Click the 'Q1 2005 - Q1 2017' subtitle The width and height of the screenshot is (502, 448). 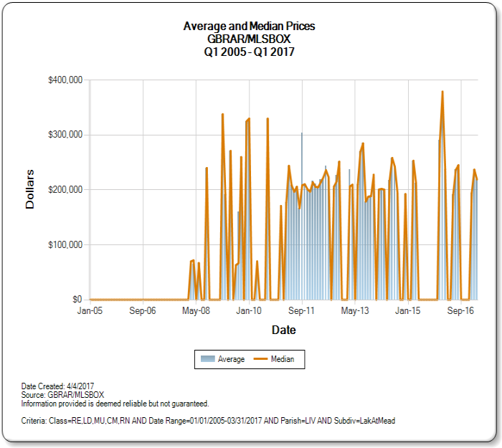249,52
